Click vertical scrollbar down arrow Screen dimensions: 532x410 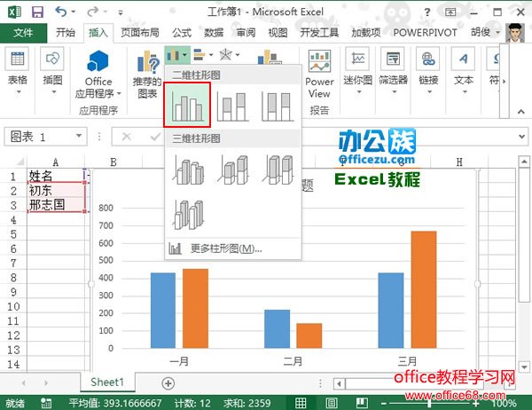point(524,367)
